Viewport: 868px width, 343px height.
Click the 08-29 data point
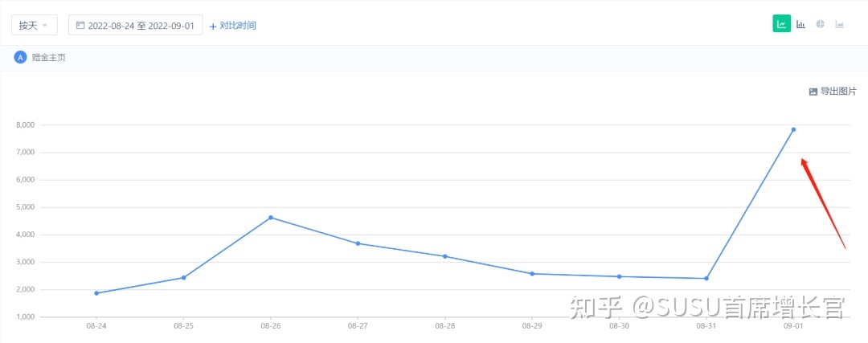point(532,274)
